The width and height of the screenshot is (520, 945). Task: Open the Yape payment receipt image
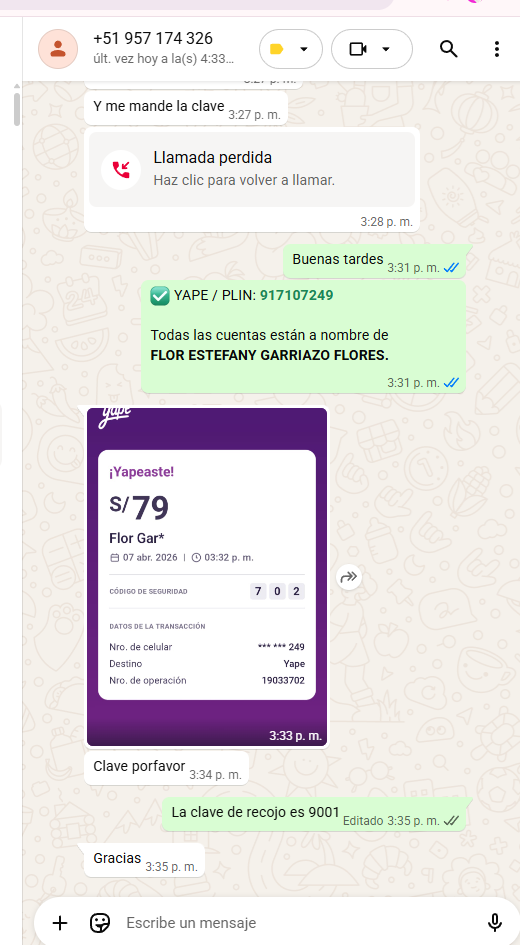(207, 577)
